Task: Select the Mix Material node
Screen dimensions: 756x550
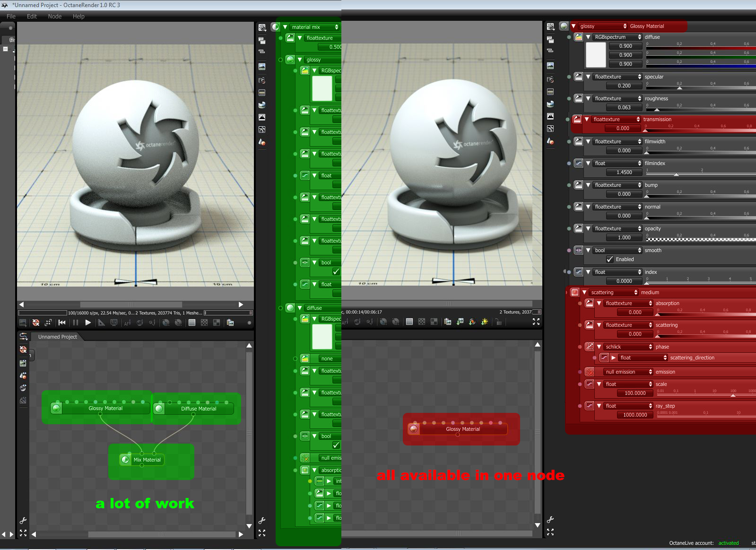Action: pos(142,460)
